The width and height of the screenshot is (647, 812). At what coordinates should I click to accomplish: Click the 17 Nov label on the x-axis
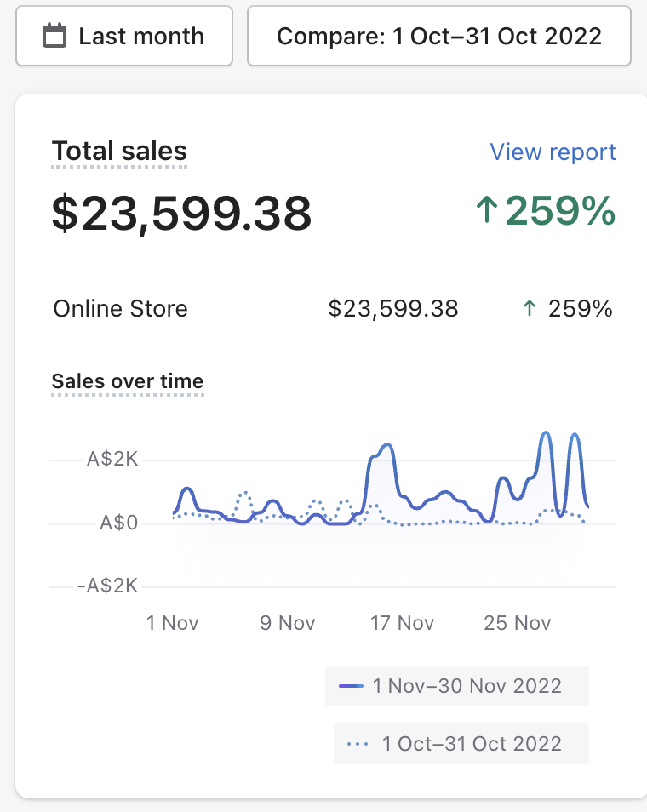point(403,623)
